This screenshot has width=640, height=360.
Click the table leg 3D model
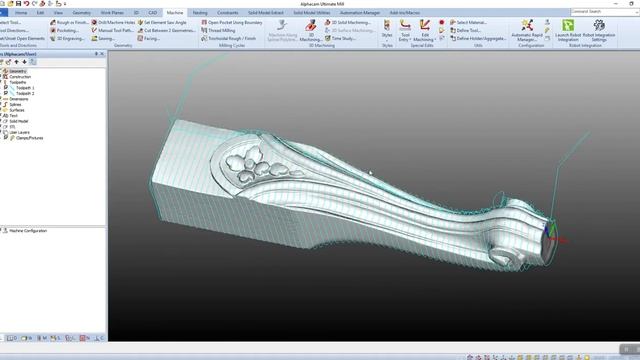351,195
